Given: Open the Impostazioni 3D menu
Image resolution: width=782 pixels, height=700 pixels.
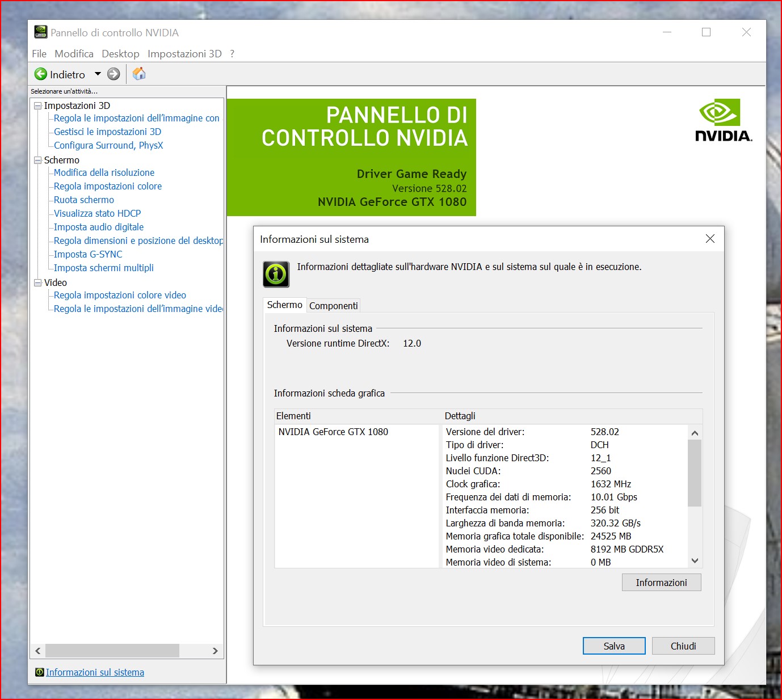Looking at the screenshot, I should coord(184,54).
